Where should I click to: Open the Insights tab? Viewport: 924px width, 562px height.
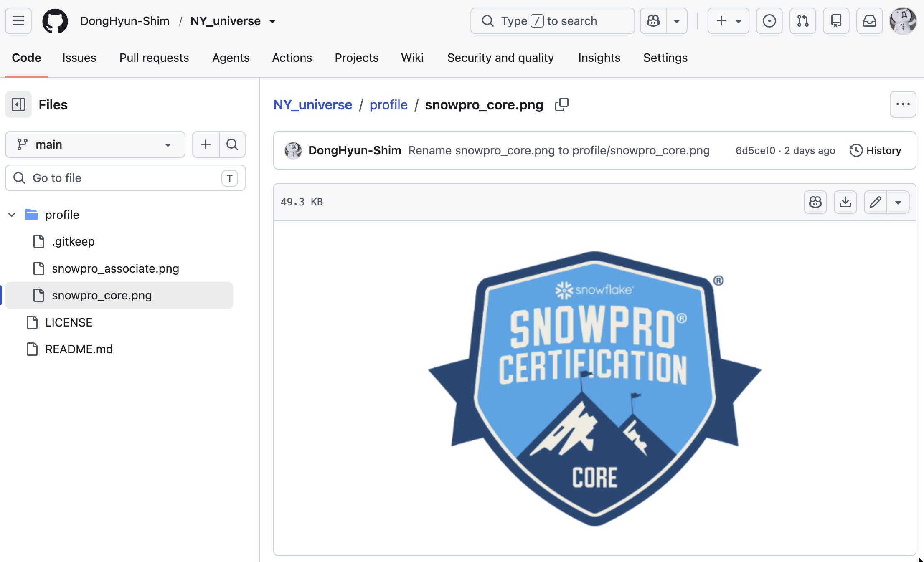pos(599,58)
